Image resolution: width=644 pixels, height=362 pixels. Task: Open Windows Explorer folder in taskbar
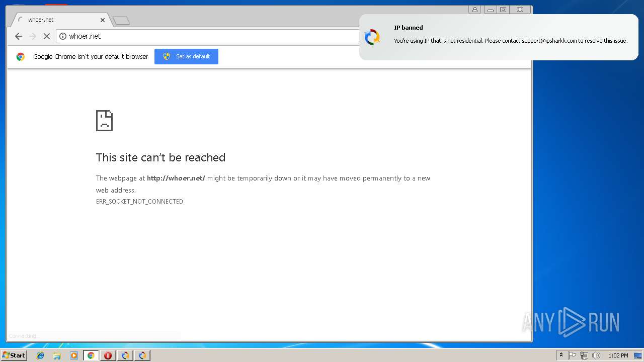pyautogui.click(x=57, y=355)
